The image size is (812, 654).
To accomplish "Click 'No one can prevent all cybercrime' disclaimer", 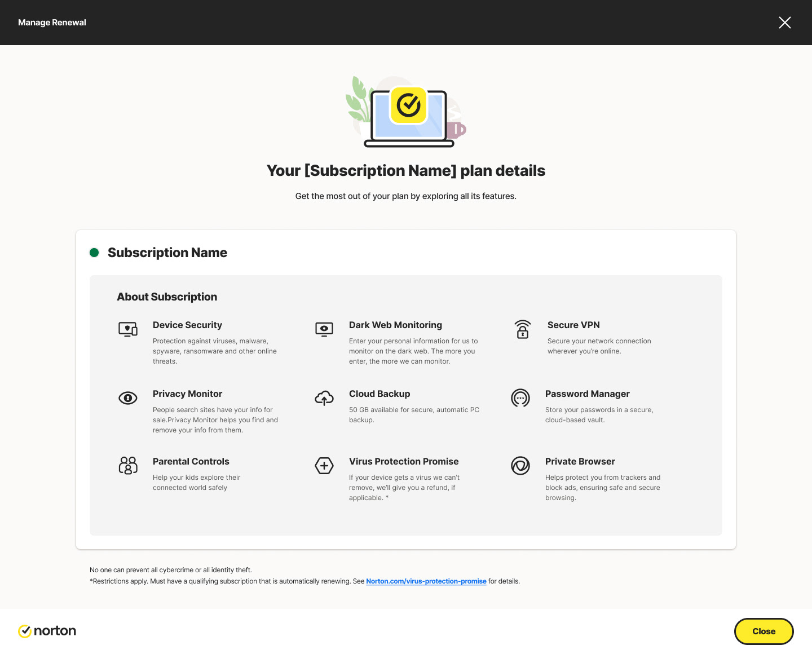I will [171, 570].
